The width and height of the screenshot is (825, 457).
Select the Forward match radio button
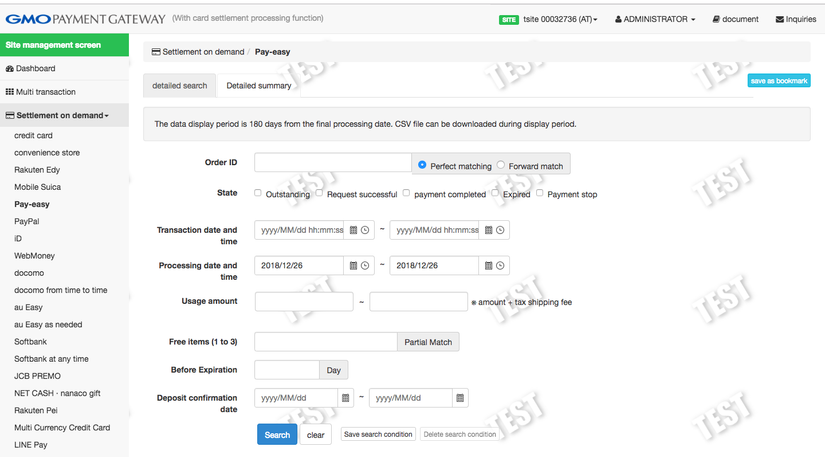[501, 165]
